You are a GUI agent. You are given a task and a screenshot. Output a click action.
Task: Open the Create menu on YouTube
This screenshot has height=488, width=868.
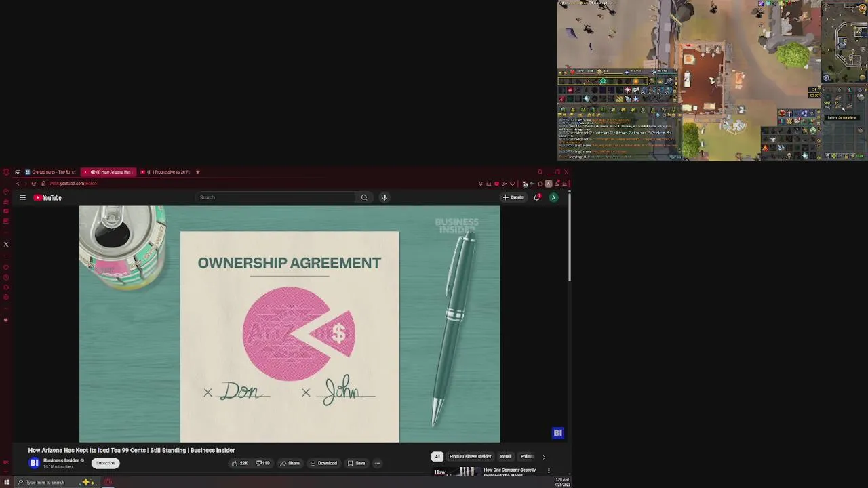(513, 197)
